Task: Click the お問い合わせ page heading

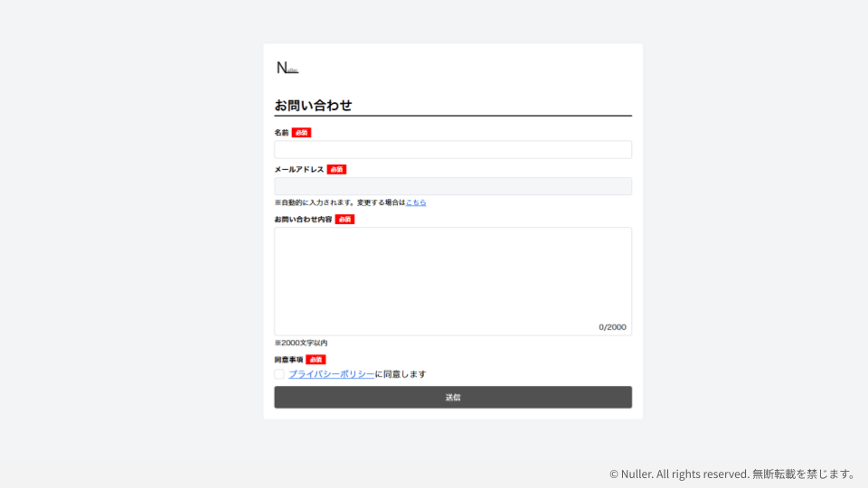Action: (313, 106)
